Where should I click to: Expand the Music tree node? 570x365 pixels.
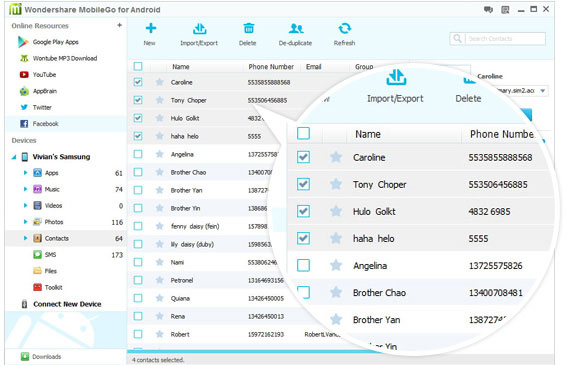25,189
